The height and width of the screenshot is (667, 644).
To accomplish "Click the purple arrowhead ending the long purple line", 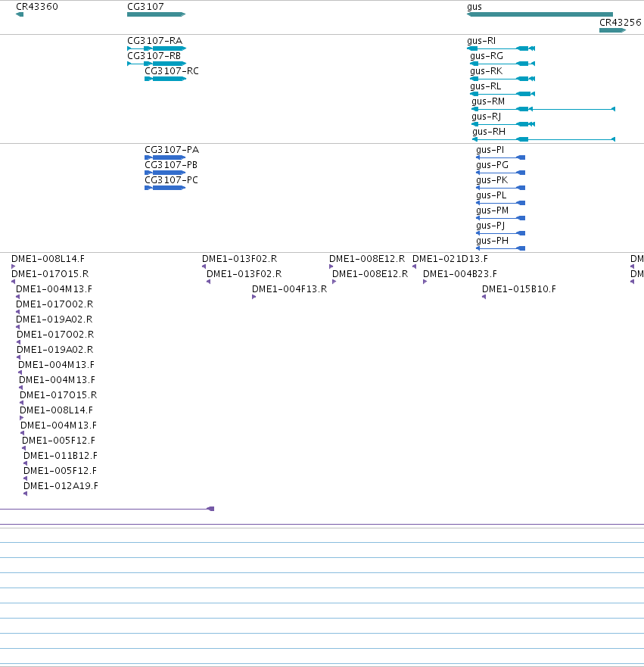I will pyautogui.click(x=210, y=509).
